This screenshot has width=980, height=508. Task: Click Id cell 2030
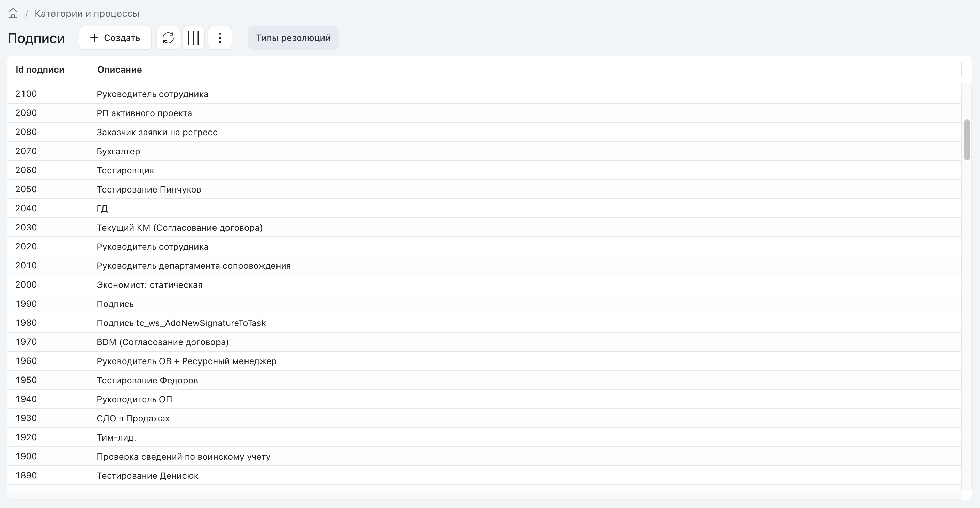[48, 228]
